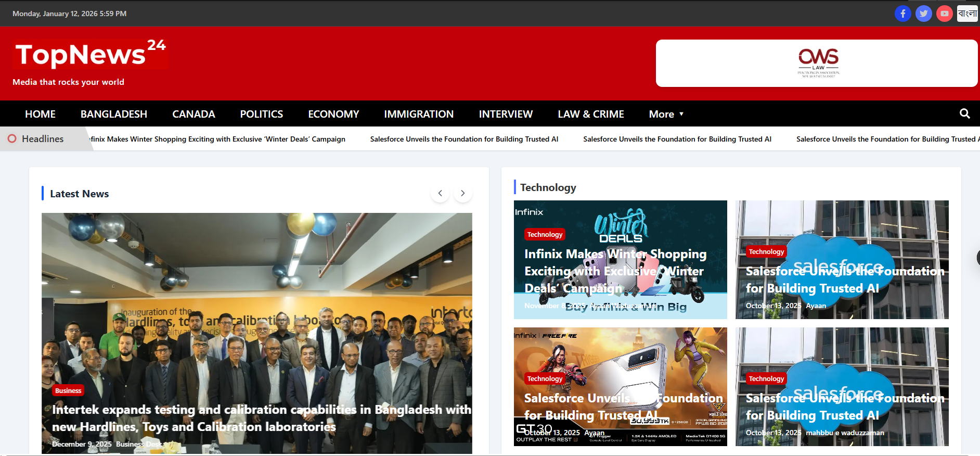This screenshot has width=980, height=456.
Task: Click the Technology tag on the Infinix GT 30 card
Action: point(545,378)
